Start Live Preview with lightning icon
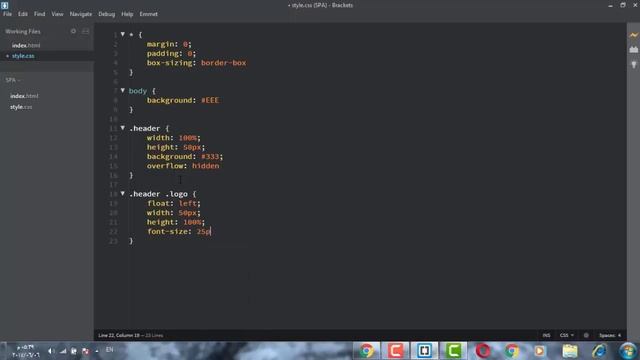 (x=633, y=35)
